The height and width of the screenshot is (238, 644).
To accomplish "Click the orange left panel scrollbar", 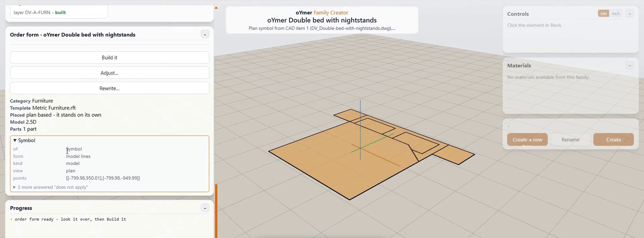I will [216, 211].
